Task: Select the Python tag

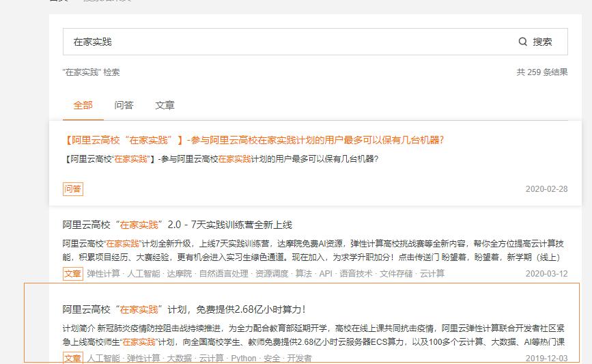Action: click(x=244, y=358)
